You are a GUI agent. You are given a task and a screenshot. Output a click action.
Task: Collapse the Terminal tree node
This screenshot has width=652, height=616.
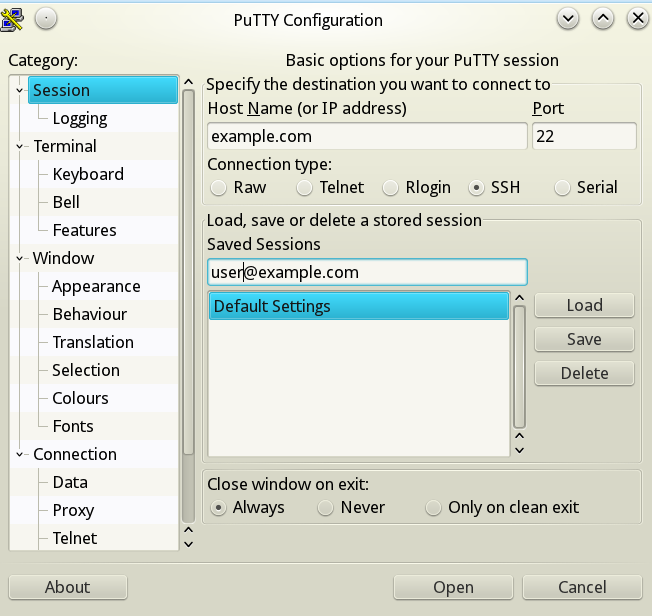click(x=20, y=147)
